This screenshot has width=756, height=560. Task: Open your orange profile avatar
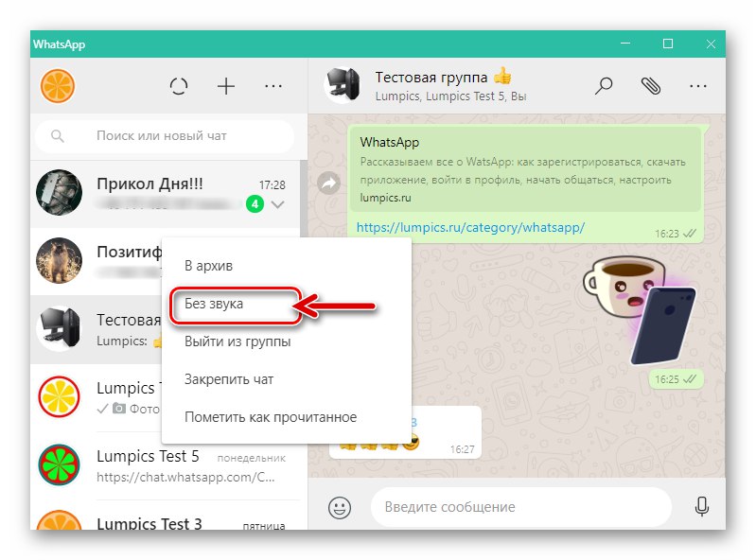pyautogui.click(x=58, y=86)
